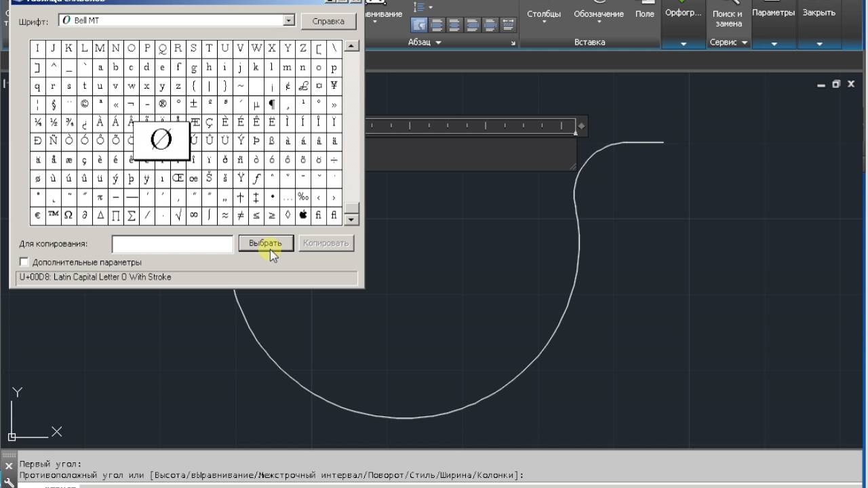The image size is (868, 488).
Task: Pick the per mille ‰ symbol
Action: tap(303, 197)
